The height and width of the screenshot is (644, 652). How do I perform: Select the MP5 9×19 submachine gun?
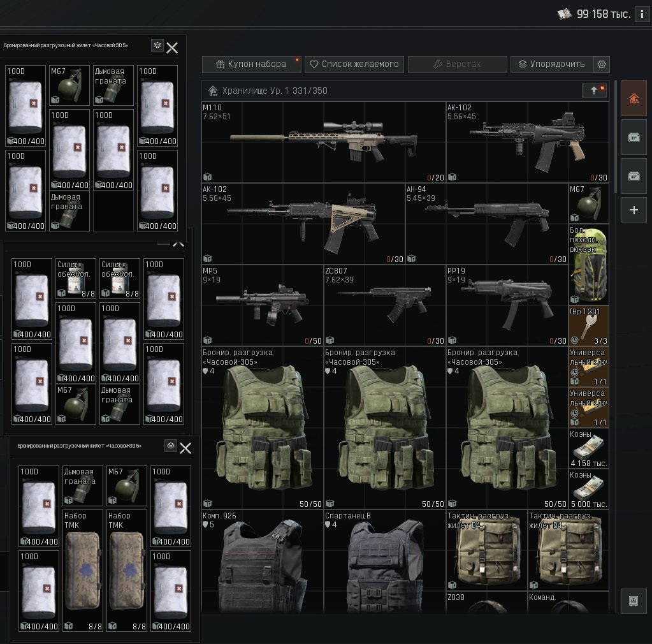pyautogui.click(x=263, y=305)
